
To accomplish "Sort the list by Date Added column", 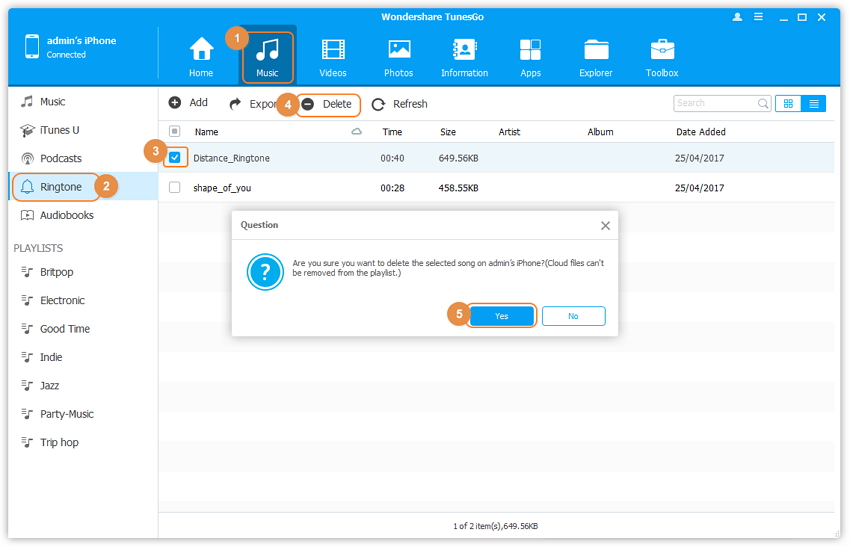I will (x=701, y=132).
